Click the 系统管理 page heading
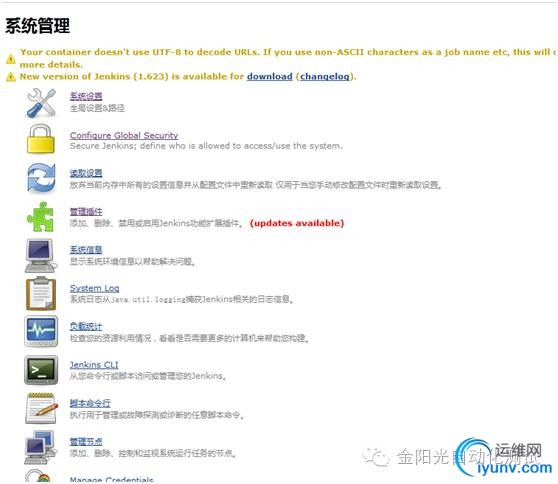Image resolution: width=558 pixels, height=484 pixels. [37, 26]
